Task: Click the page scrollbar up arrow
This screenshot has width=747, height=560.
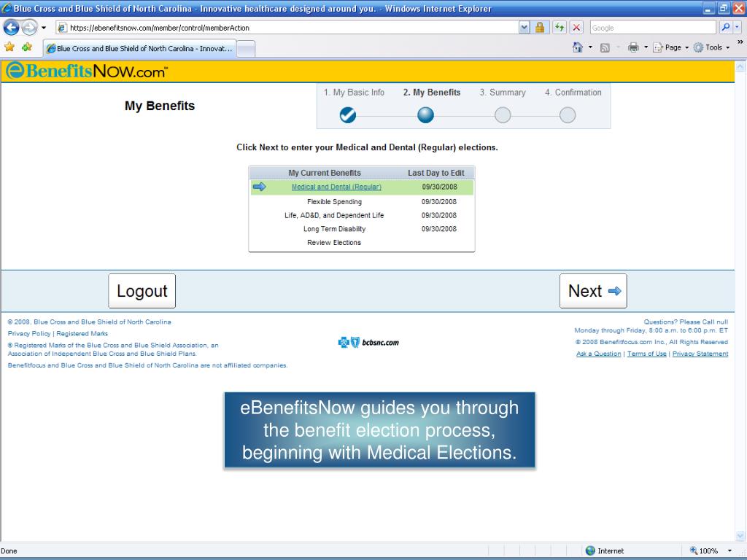Action: coord(740,67)
